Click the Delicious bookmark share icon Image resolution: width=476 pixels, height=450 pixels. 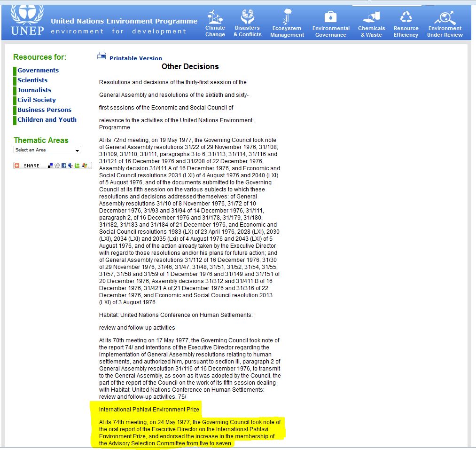click(50, 166)
